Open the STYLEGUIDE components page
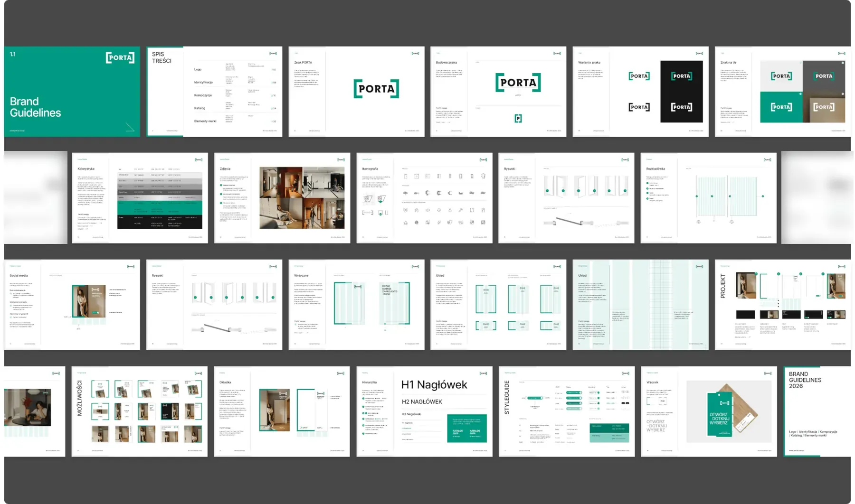Screen dimensions: 855x504 [x=567, y=411]
